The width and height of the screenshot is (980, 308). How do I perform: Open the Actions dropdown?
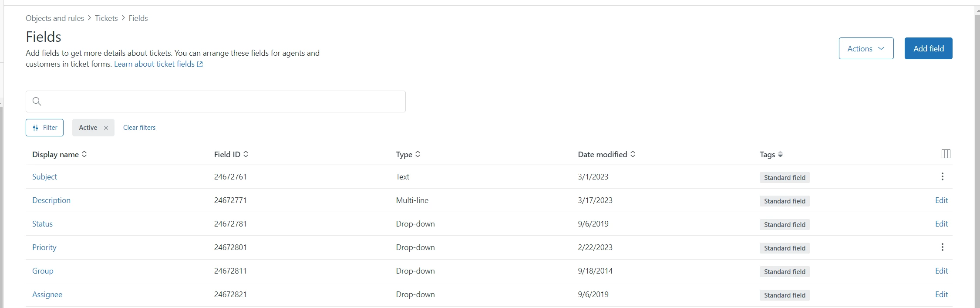pyautogui.click(x=866, y=48)
